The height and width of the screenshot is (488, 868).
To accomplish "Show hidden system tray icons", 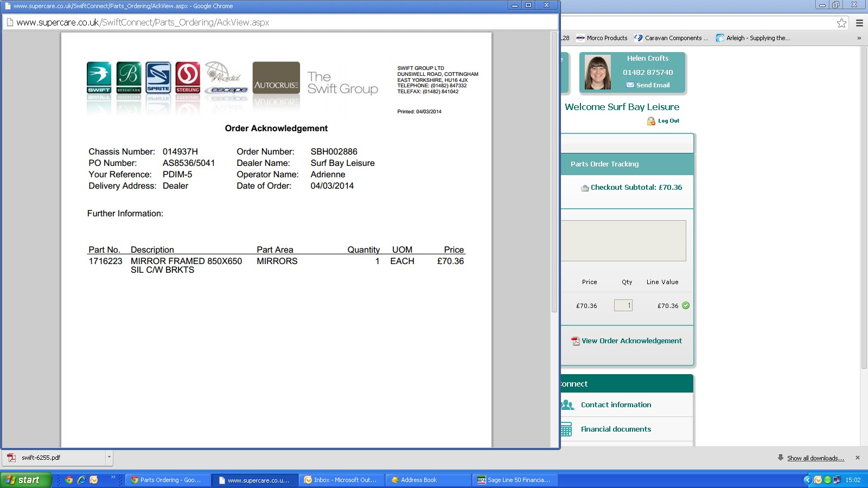I will click(807, 480).
